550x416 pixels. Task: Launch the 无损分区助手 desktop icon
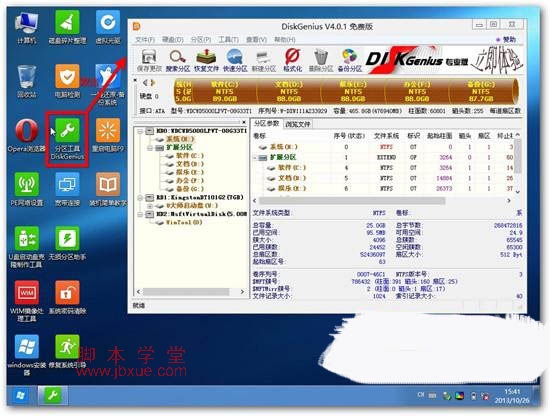click(67, 244)
